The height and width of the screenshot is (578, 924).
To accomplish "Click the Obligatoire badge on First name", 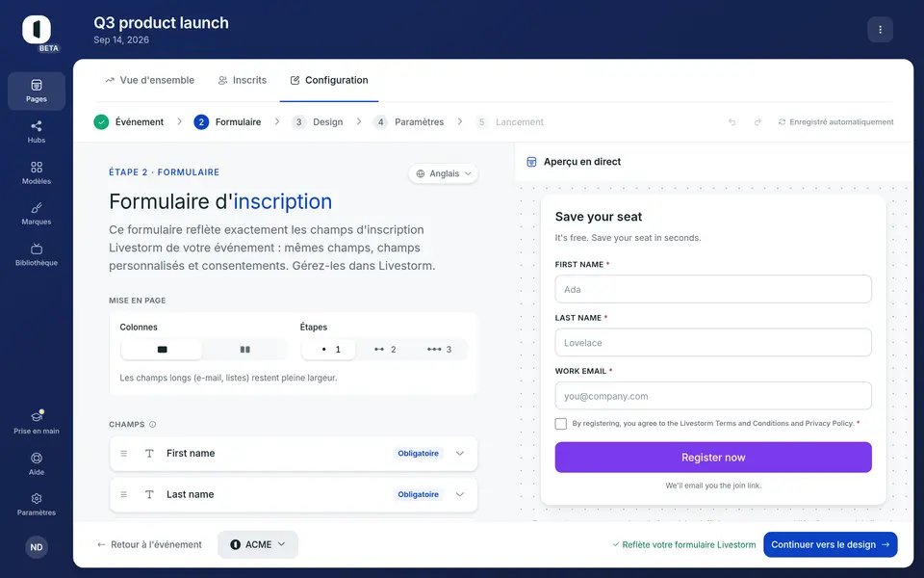I will coord(418,454).
